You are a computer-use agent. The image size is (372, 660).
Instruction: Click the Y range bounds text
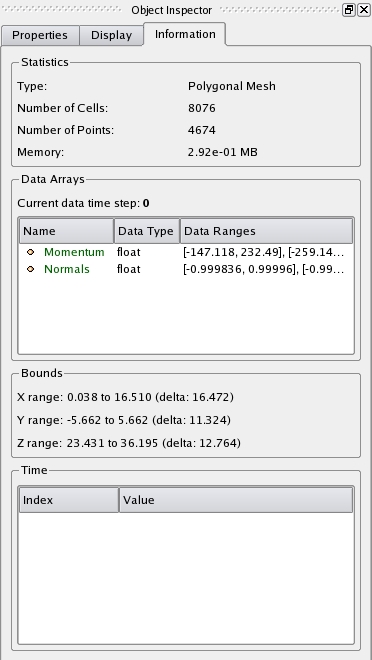point(124,420)
